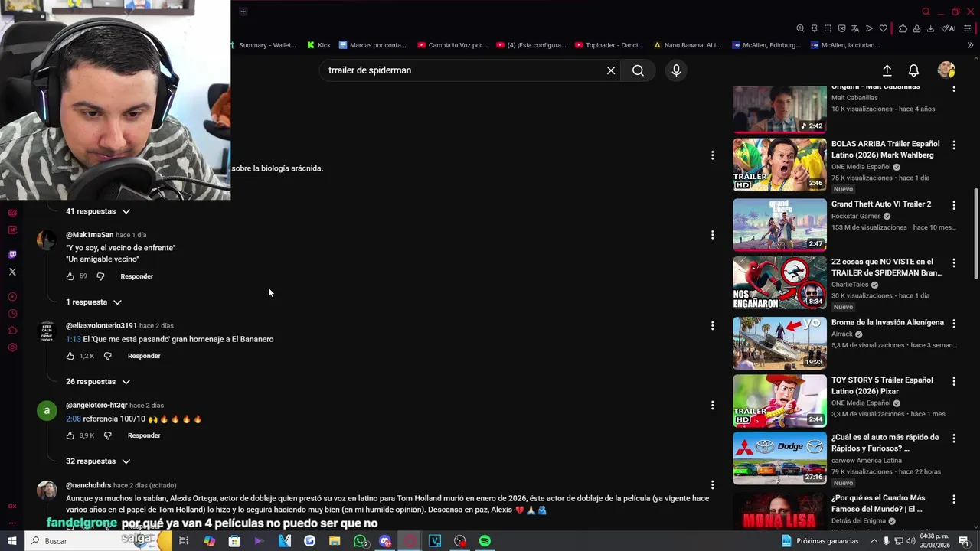Jump to timestamp 1:13 in comment

pos(73,339)
